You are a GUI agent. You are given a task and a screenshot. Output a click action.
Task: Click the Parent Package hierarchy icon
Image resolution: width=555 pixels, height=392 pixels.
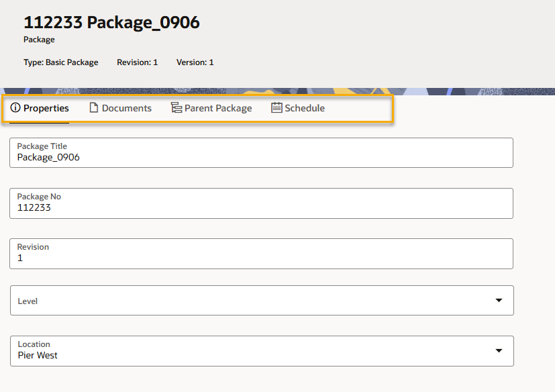tap(176, 108)
